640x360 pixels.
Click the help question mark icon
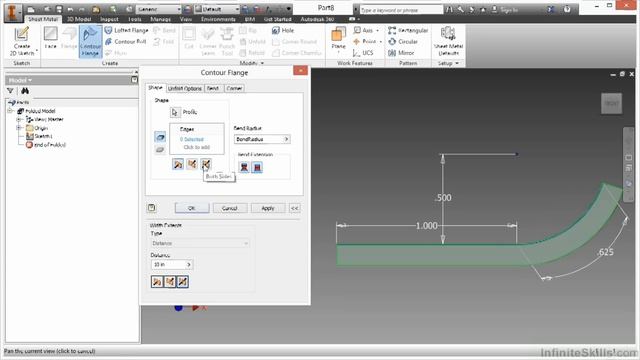[x=567, y=9]
